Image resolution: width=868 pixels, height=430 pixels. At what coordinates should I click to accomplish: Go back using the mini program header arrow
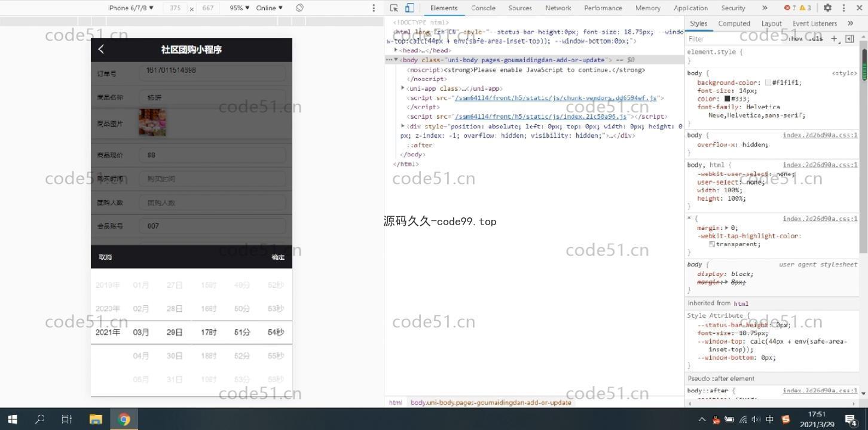pyautogui.click(x=101, y=49)
